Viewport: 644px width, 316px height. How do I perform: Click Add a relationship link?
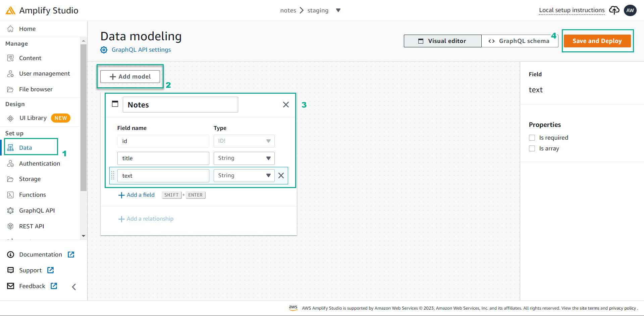146,219
